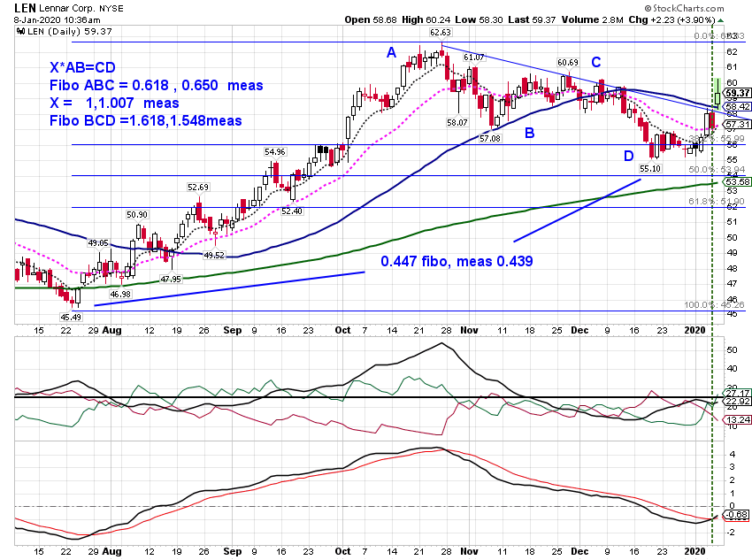Click the '60.69' price label

click(x=568, y=62)
